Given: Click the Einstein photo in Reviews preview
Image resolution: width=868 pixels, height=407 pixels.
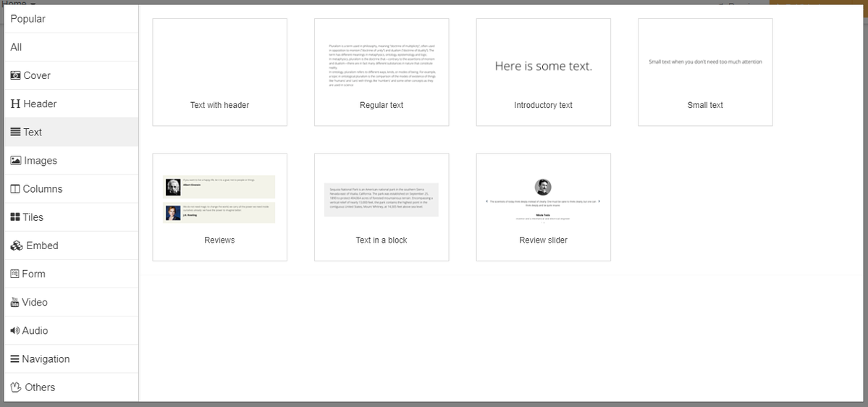Looking at the screenshot, I should tap(173, 187).
